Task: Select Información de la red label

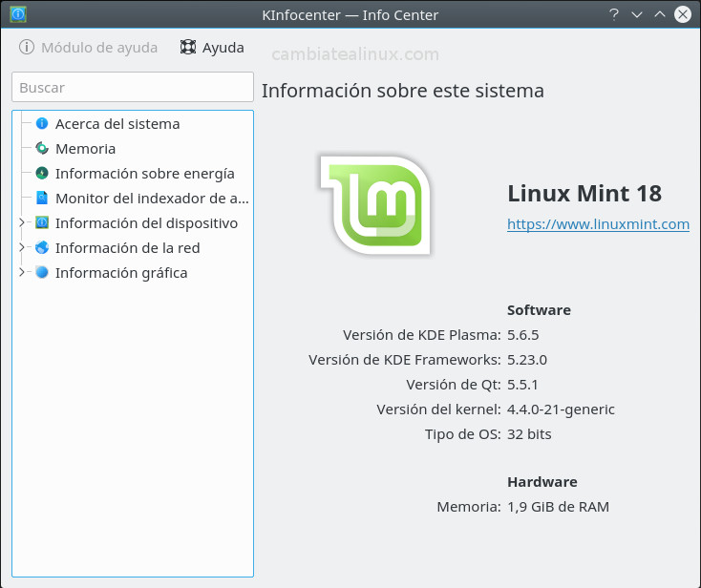Action: coord(127,248)
